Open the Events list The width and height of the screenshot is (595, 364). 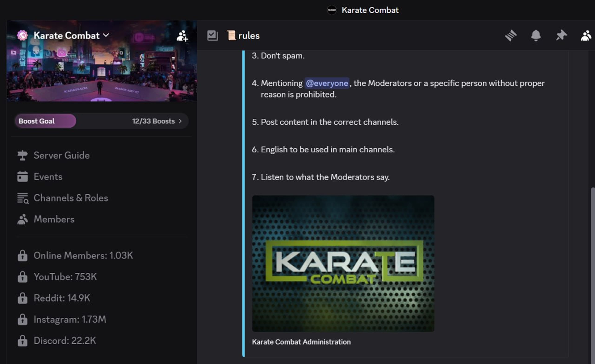click(x=101, y=177)
